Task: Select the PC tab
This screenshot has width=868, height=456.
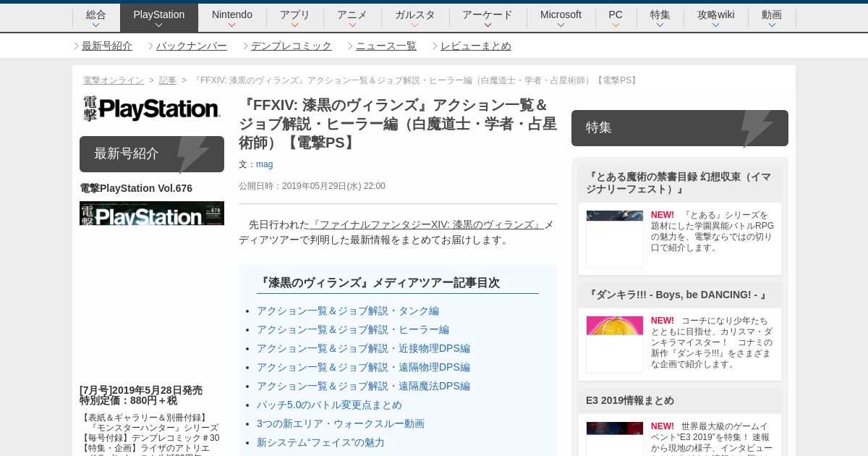Action: [616, 17]
